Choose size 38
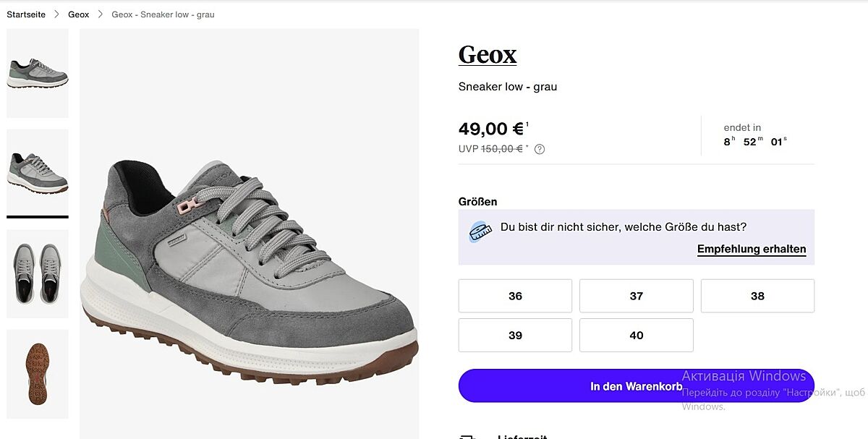 (x=757, y=296)
